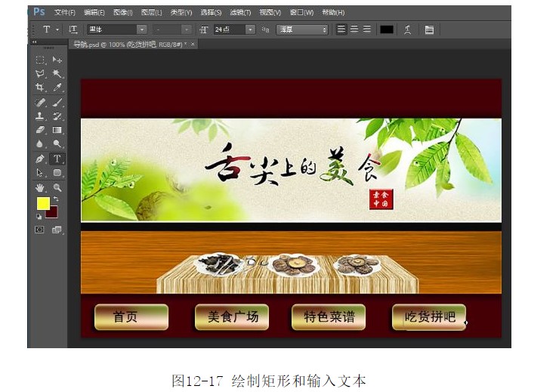The height and width of the screenshot is (392, 559).
Task: Toggle text orientation button
Action: (x=73, y=29)
